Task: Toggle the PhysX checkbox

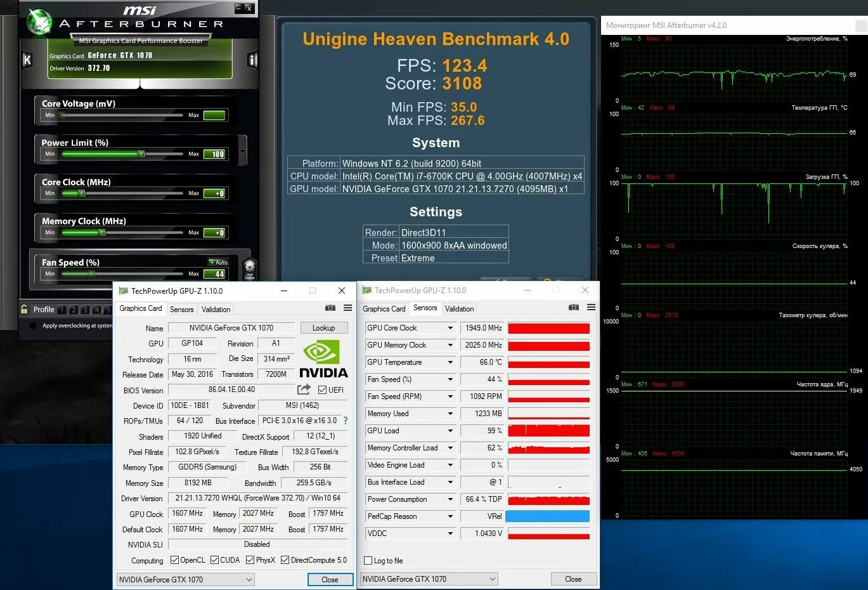Action: pos(250,560)
